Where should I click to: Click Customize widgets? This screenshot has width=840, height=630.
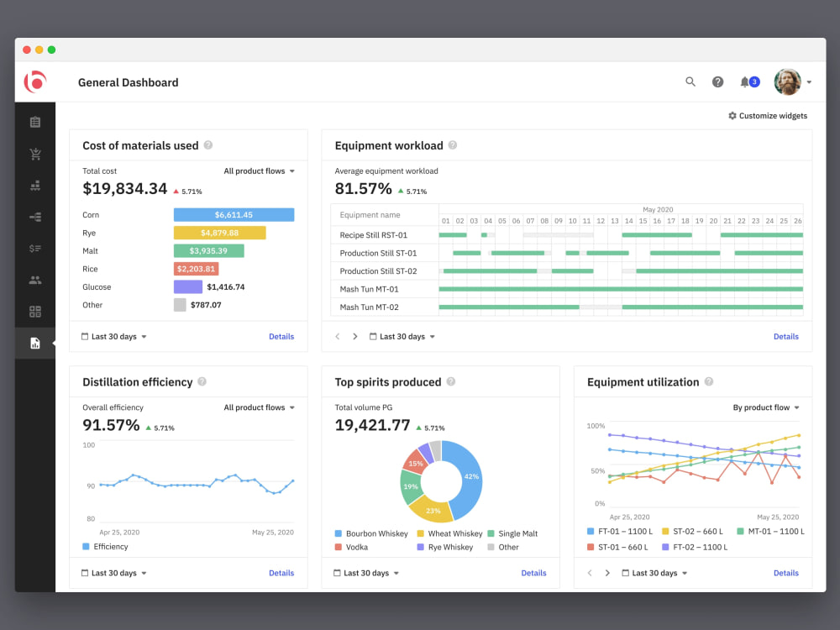coord(767,116)
